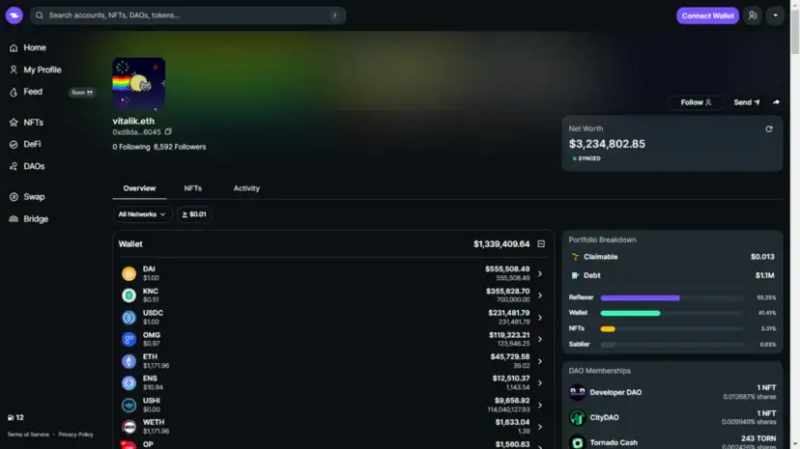The image size is (800, 449).
Task: Toggle the ≥ $0.01 minimum value filter
Action: (x=194, y=214)
